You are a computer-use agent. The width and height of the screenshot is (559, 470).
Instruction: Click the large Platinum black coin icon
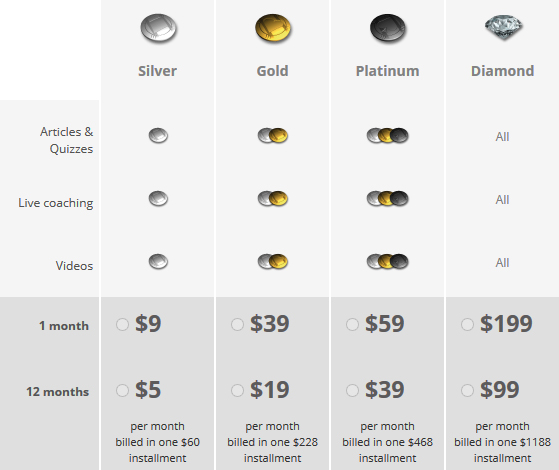[388, 28]
